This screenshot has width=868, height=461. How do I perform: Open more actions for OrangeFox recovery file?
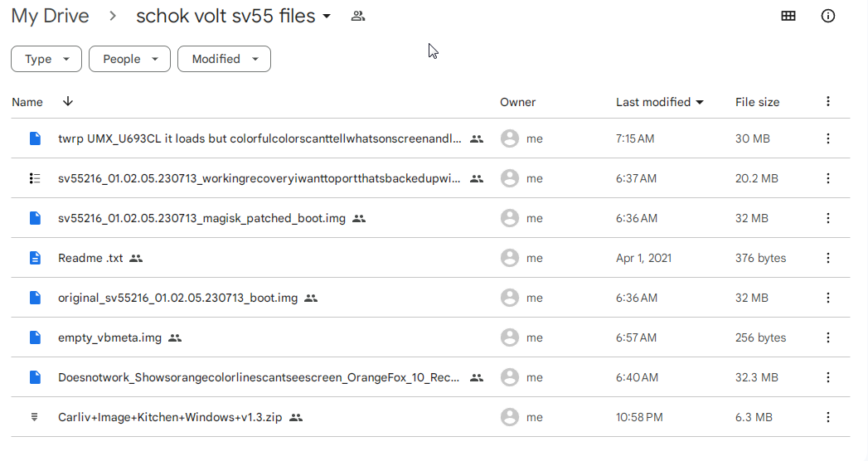point(828,377)
